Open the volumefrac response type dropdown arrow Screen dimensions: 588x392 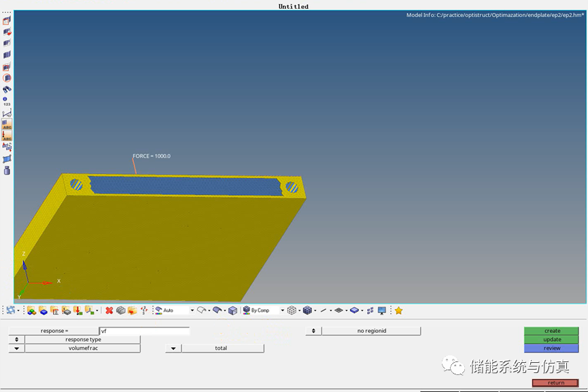click(x=16, y=348)
